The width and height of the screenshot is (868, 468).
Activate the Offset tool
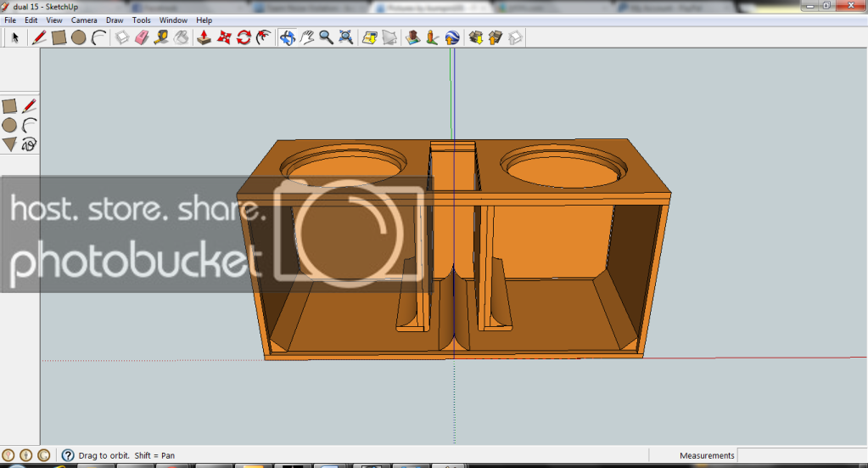click(264, 37)
